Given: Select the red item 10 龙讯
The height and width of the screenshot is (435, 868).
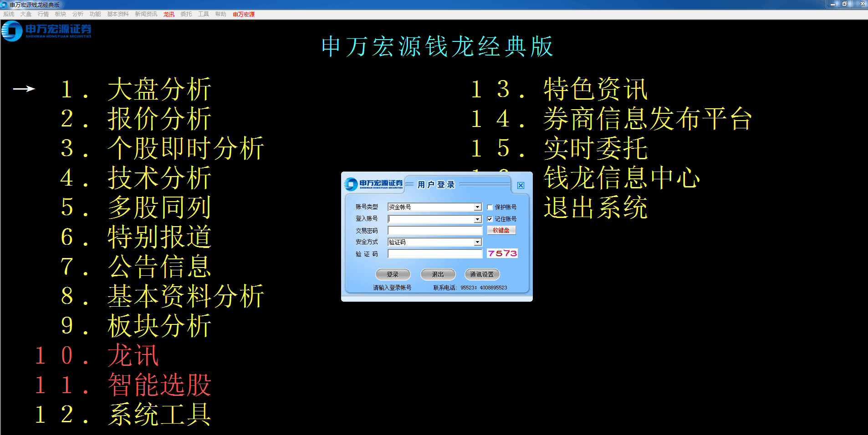Looking at the screenshot, I should (x=97, y=355).
